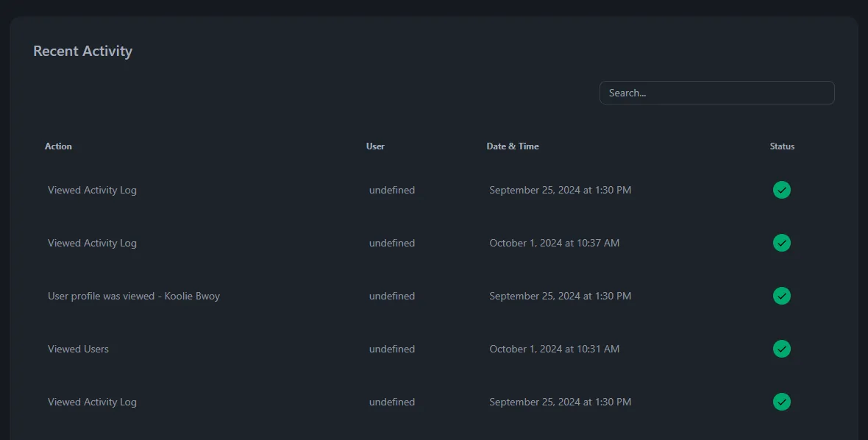868x440 pixels.
Task: Focus the Search input field
Action: (717, 93)
